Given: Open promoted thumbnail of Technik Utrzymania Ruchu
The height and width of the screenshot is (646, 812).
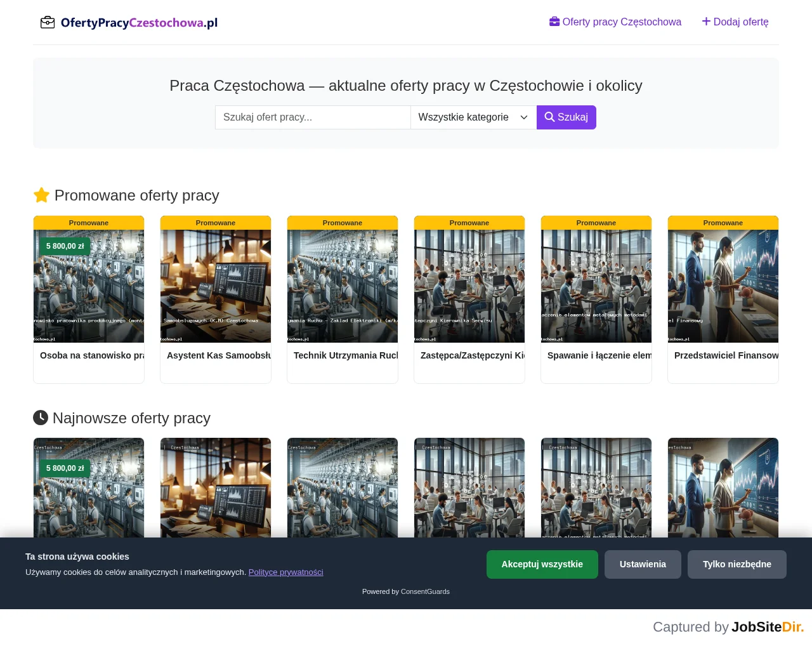Looking at the screenshot, I should coord(343,286).
